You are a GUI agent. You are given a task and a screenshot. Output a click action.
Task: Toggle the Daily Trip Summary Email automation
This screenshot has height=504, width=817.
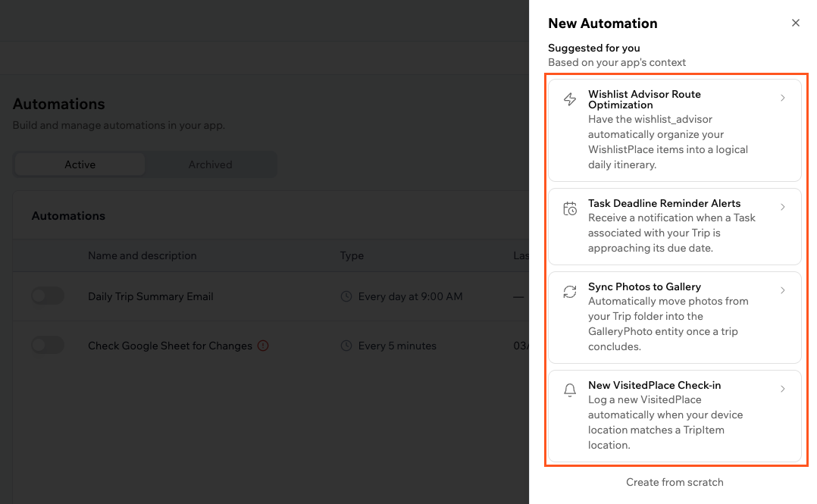[48, 296]
